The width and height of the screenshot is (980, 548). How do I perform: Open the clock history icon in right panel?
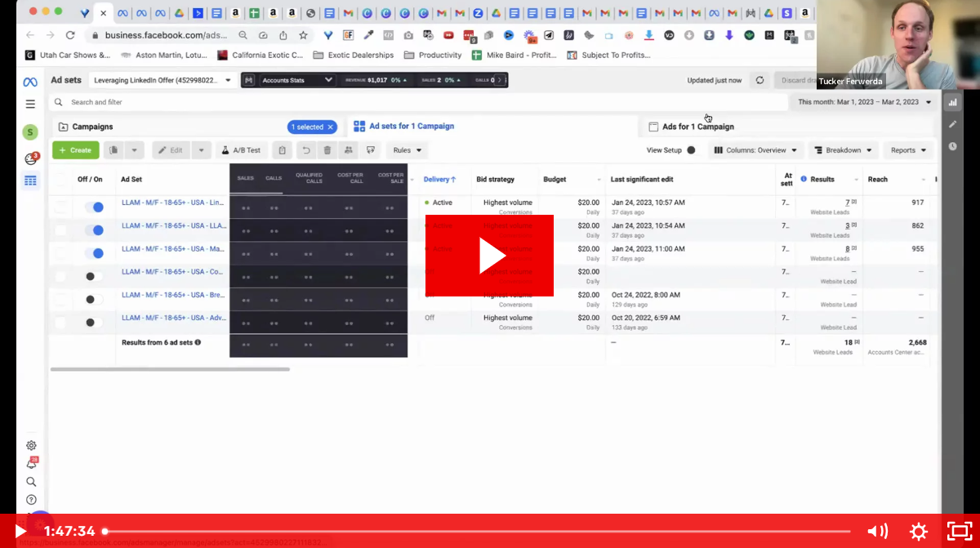[x=952, y=146]
